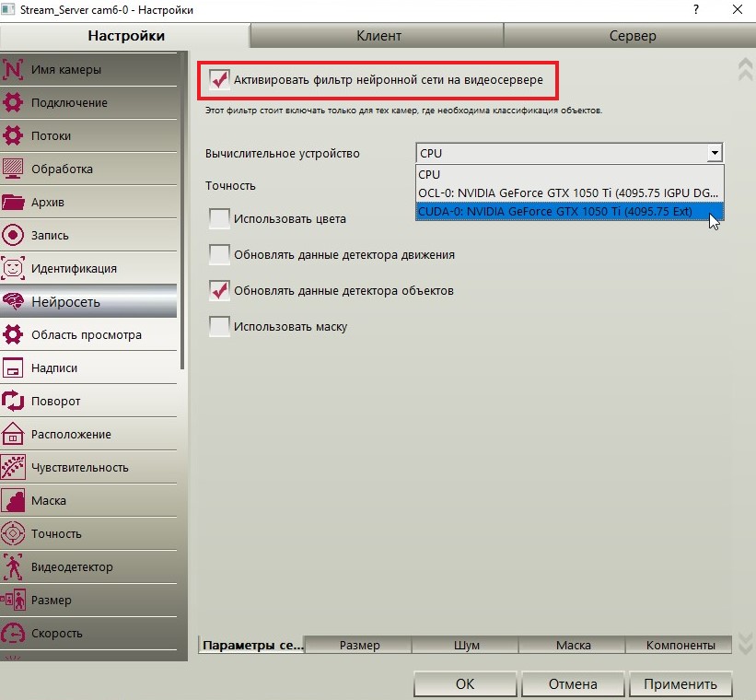Select the Архив folder icon
756x700 pixels.
coord(13,202)
